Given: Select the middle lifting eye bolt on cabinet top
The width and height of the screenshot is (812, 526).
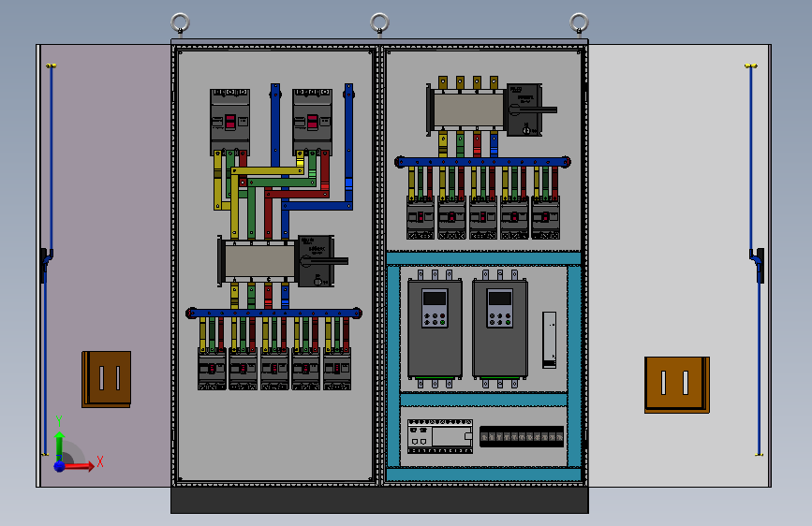Looking at the screenshot, I should 379,23.
